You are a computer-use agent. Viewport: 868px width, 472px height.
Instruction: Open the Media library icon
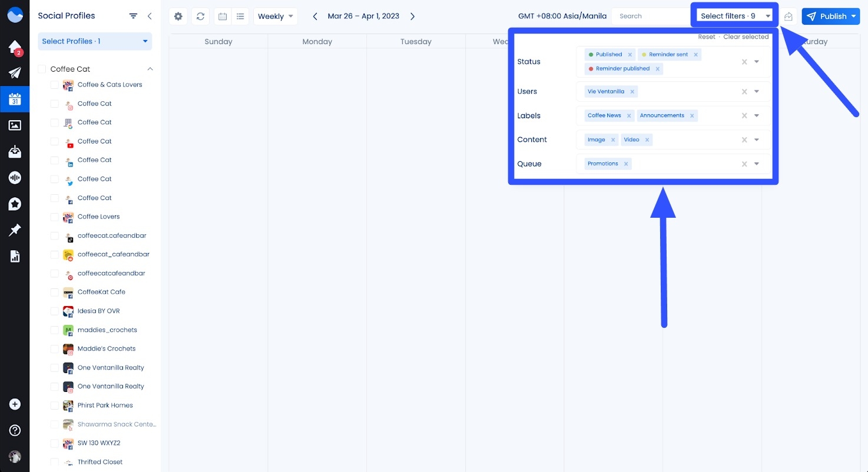point(15,125)
